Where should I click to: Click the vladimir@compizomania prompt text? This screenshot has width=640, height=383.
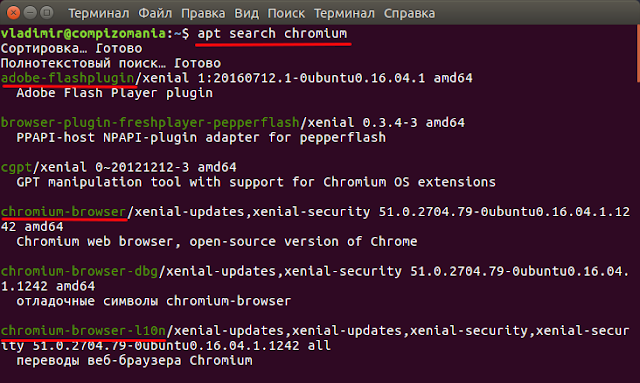[x=83, y=33]
